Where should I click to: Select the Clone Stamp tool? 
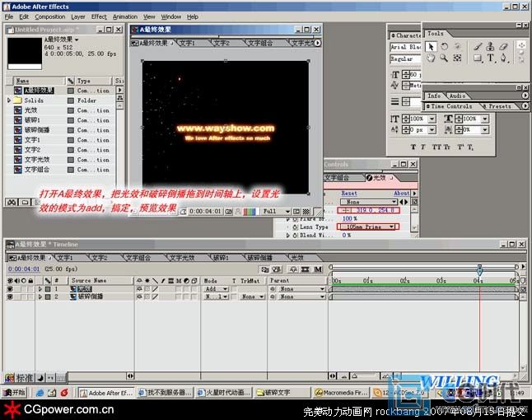click(491, 46)
